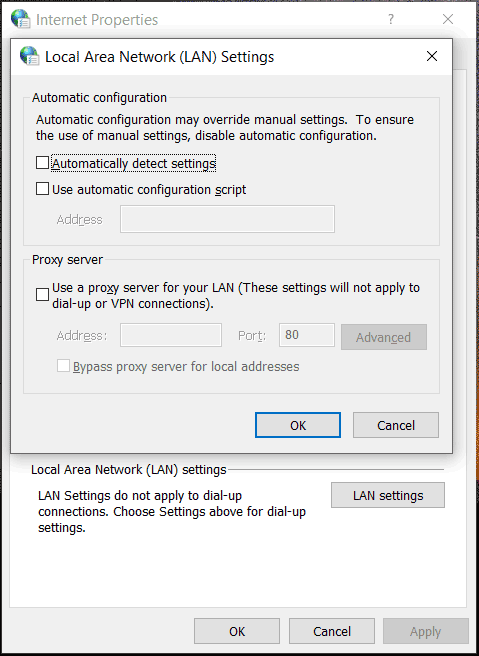The width and height of the screenshot is (479, 656).
Task: Click the question mark help icon
Action: (390, 19)
